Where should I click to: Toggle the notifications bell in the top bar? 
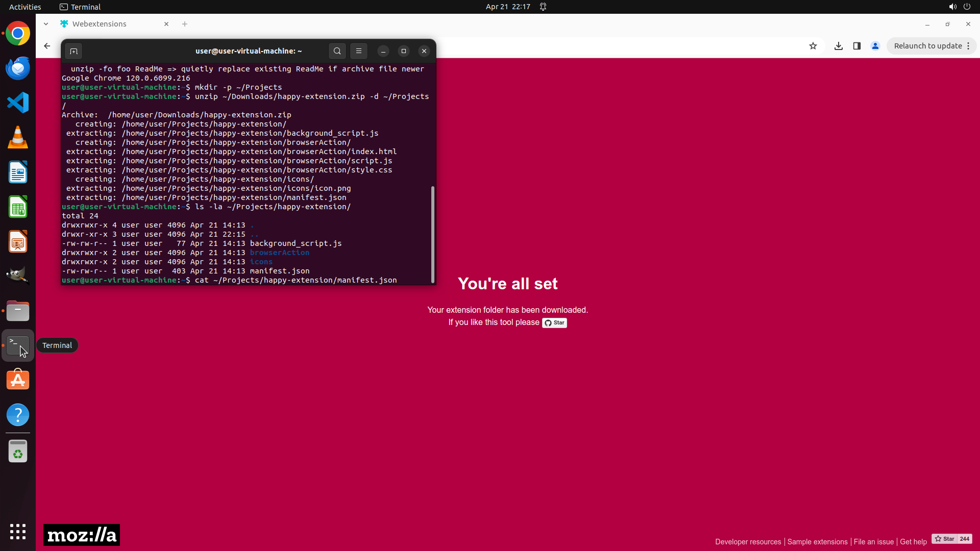[543, 7]
